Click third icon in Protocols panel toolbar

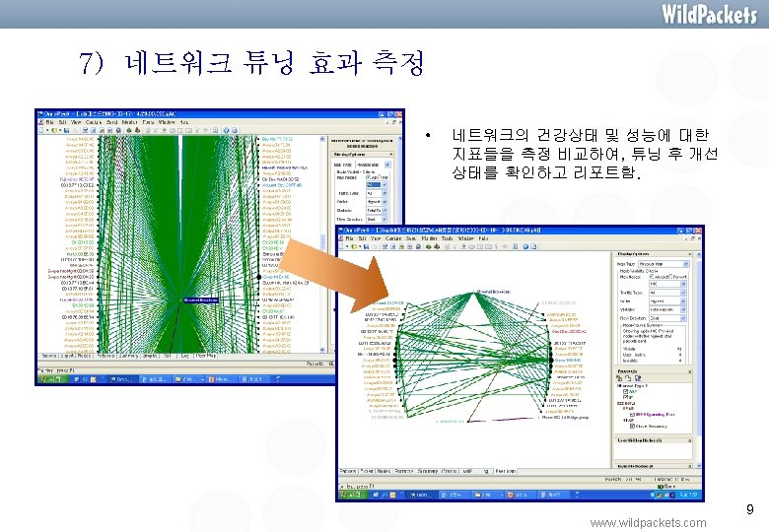[638, 378]
